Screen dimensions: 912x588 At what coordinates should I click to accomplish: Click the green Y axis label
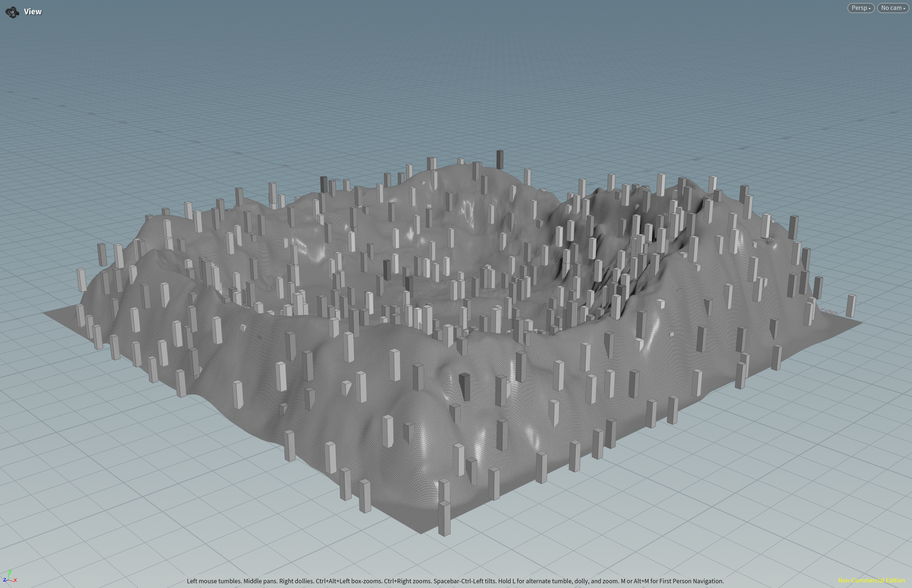point(10,571)
